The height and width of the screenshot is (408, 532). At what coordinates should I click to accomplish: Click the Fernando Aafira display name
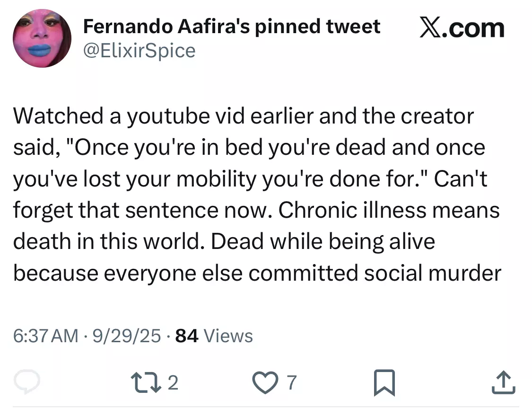(x=166, y=27)
